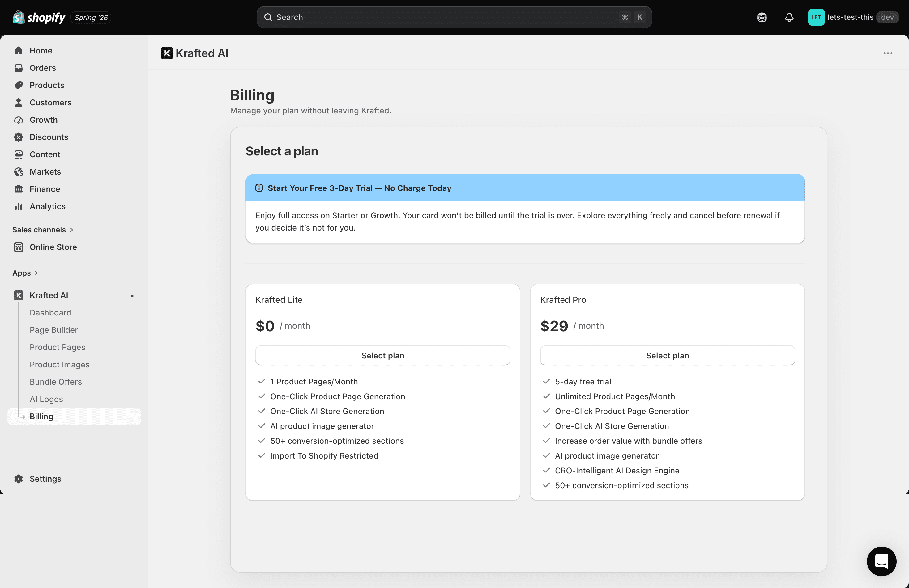Image resolution: width=909 pixels, height=588 pixels.
Task: Select plan for Krafted Pro
Action: coord(667,355)
